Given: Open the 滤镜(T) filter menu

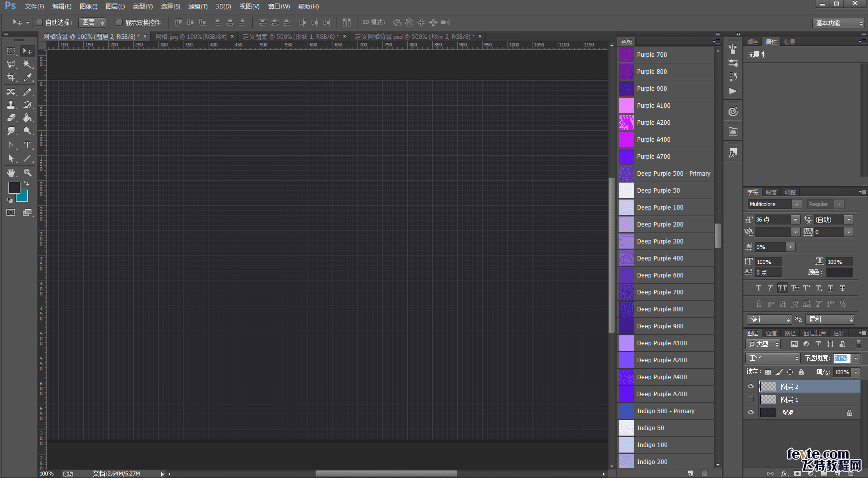Looking at the screenshot, I should (198, 6).
